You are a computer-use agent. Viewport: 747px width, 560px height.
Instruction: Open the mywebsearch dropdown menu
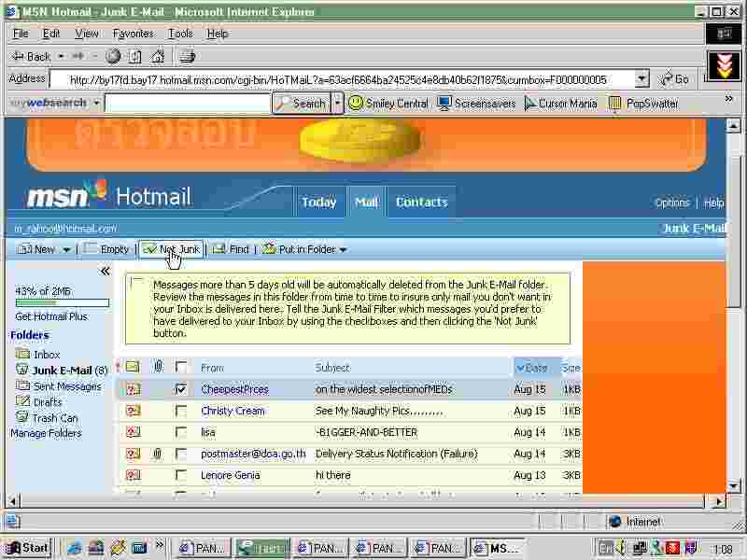[96, 103]
